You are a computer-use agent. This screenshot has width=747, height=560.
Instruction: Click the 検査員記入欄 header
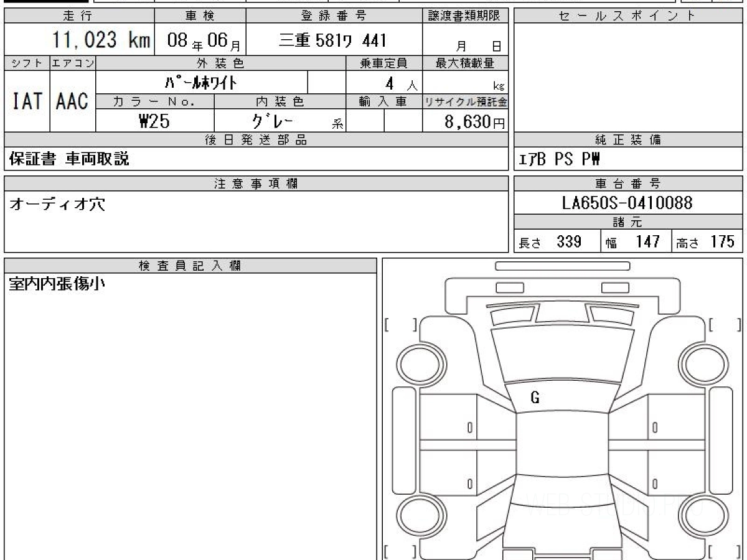[x=190, y=266]
